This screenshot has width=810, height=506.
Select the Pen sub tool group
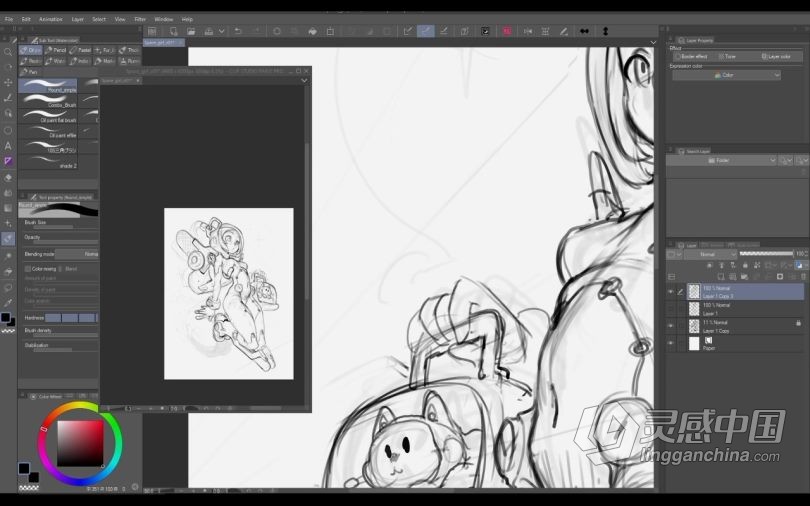click(29, 72)
